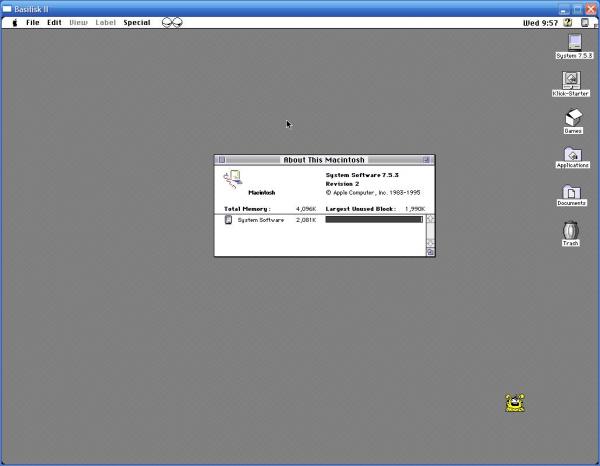Viewport: 600px width, 466px height.
Task: Click the Total Memory label
Action: click(x=247, y=209)
